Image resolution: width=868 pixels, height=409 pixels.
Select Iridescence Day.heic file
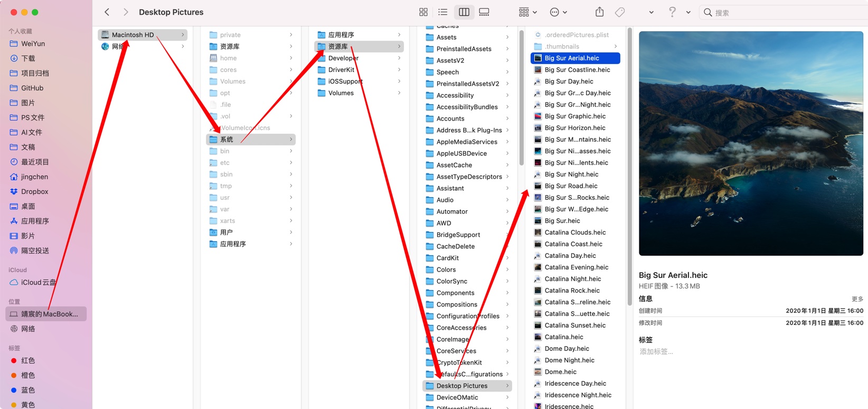pos(575,383)
